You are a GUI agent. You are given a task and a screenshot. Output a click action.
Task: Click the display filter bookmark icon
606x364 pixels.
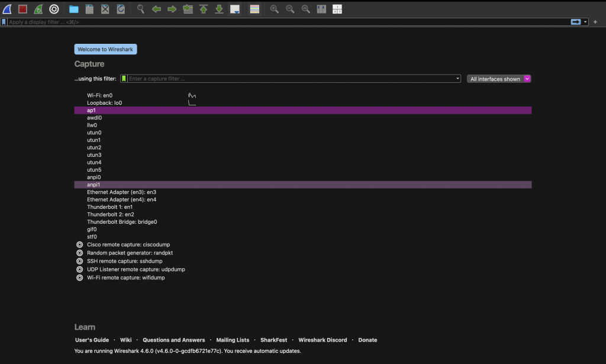pos(4,22)
